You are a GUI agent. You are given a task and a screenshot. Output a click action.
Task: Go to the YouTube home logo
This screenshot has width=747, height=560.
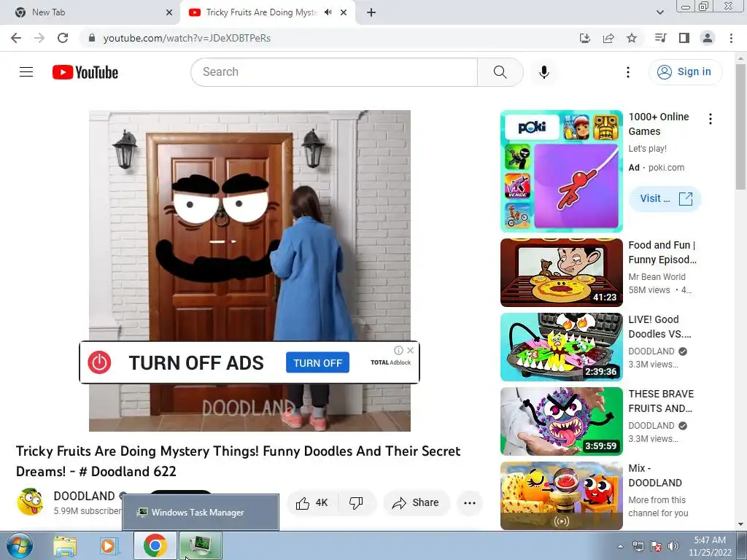point(85,72)
